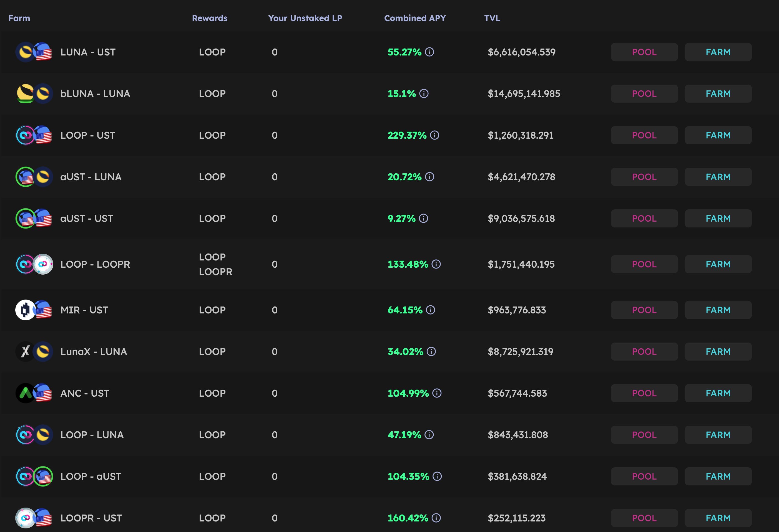Open POOL for MIR - UST
Image resolution: width=779 pixels, height=532 pixels.
point(644,310)
